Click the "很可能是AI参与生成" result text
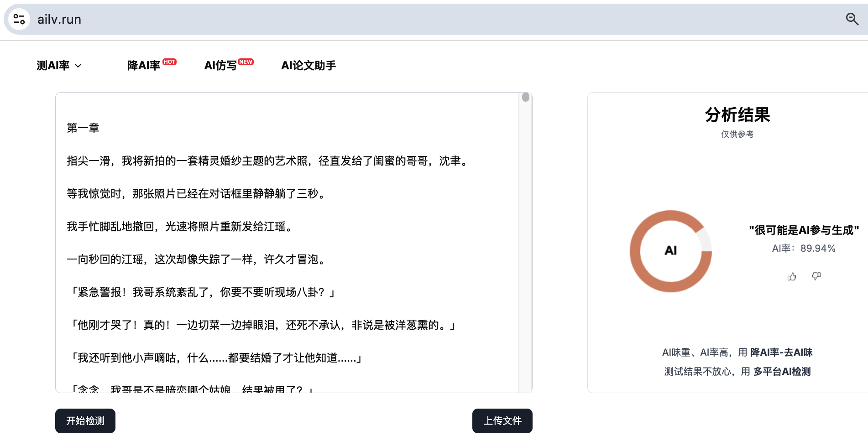868x446 pixels. [804, 230]
